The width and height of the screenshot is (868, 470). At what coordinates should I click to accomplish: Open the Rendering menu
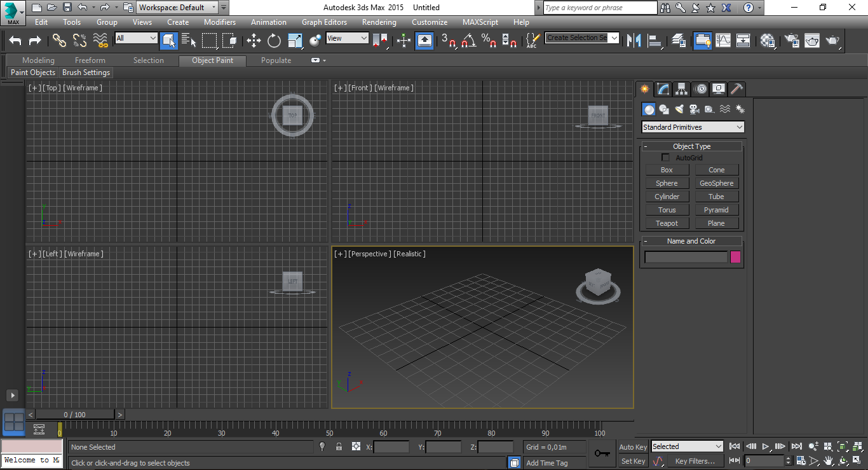379,22
